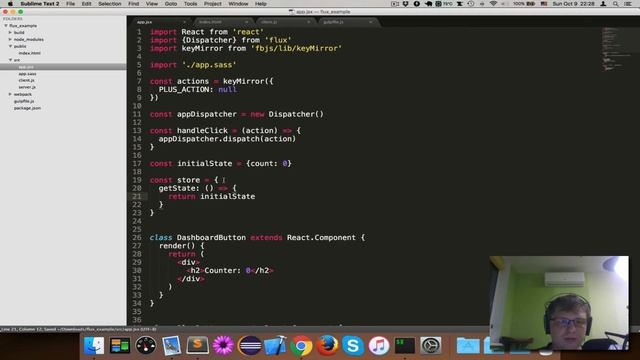The width and height of the screenshot is (640, 360).
Task: Open Finder from the Dock
Action: [x=93, y=346]
